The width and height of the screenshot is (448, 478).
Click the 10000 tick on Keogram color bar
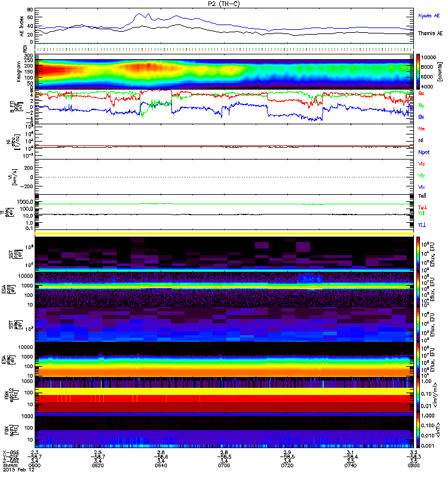coord(428,57)
